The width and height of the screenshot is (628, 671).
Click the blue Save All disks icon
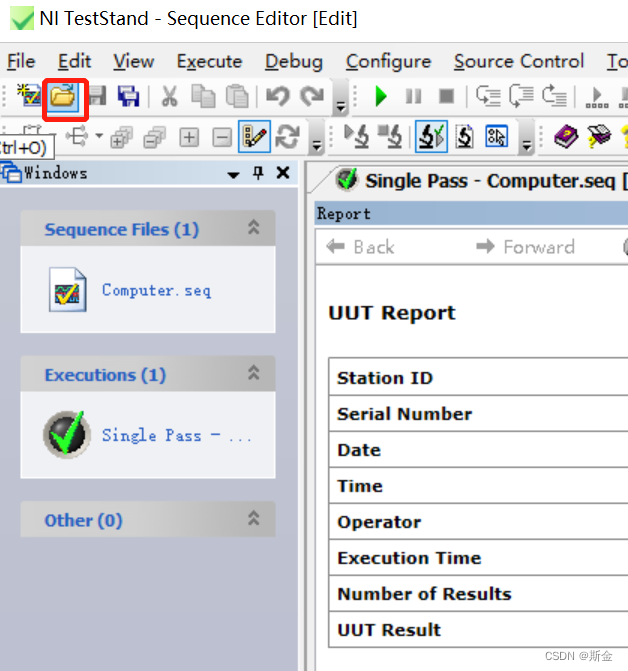tap(128, 96)
